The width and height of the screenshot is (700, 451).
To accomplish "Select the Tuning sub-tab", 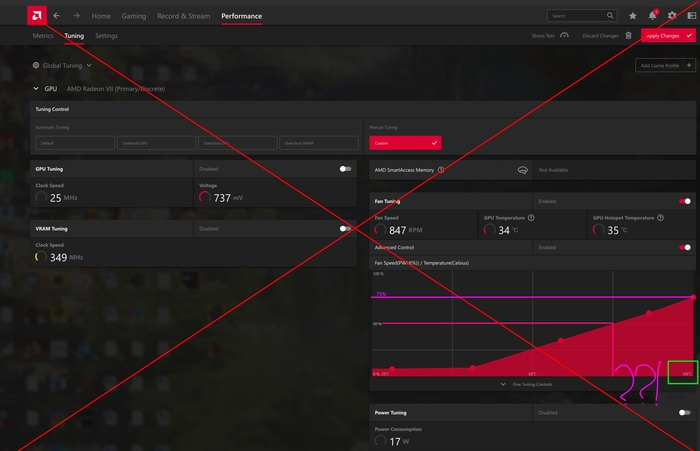I will point(74,35).
